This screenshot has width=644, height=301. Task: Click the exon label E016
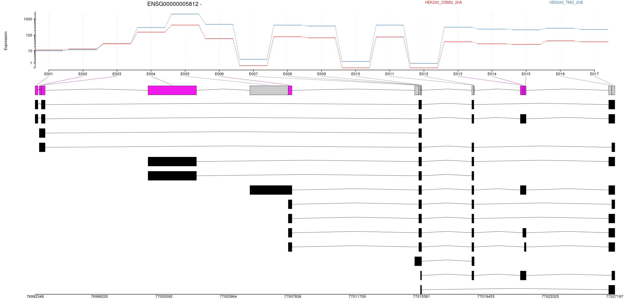pos(560,74)
